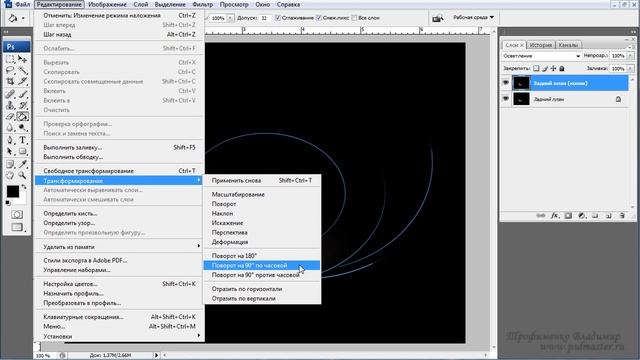Select the Blur tool

click(x=10, y=128)
